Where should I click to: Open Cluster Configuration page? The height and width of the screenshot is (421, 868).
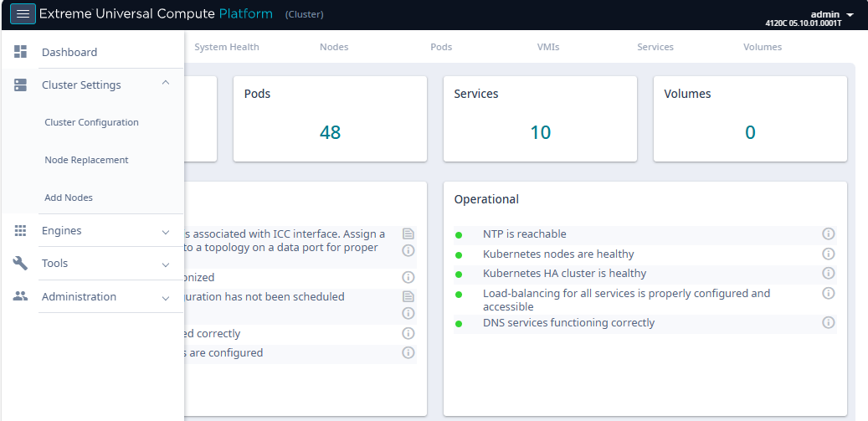[x=91, y=122]
